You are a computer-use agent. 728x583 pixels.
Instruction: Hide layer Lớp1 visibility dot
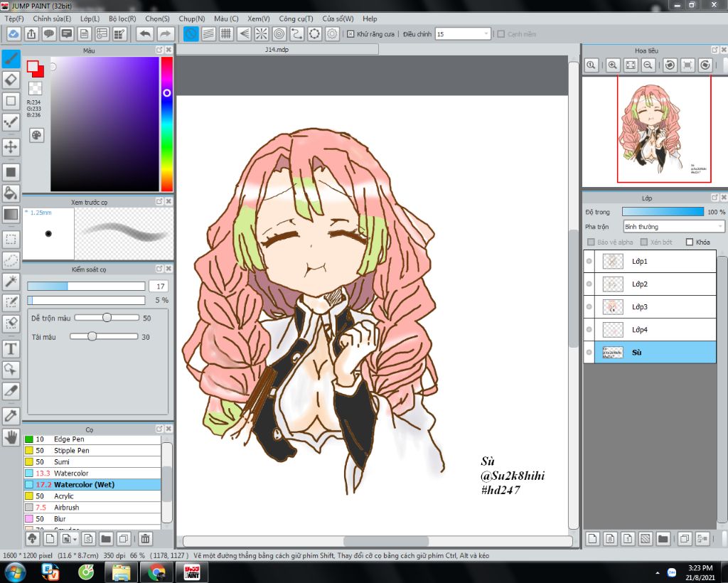[x=589, y=262]
